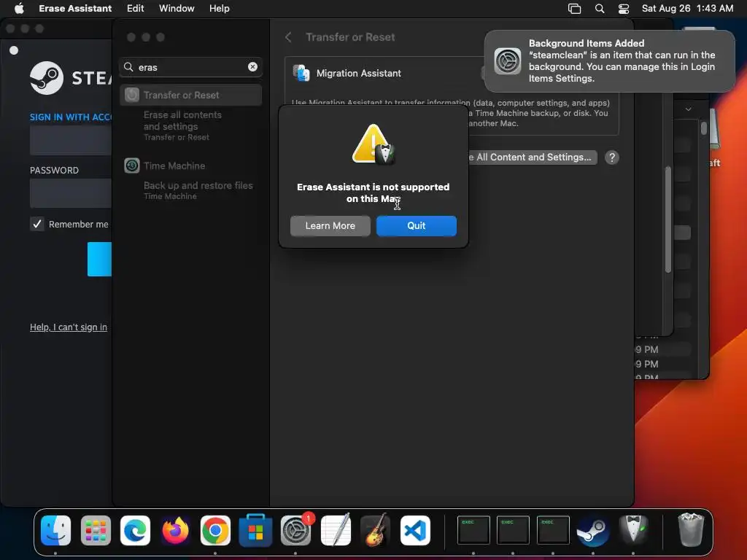Click the Learn More button
The width and height of the screenshot is (747, 560).
330,226
